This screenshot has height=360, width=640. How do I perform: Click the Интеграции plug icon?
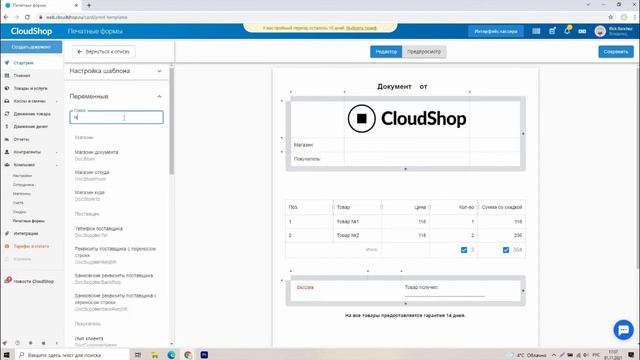click(x=7, y=233)
